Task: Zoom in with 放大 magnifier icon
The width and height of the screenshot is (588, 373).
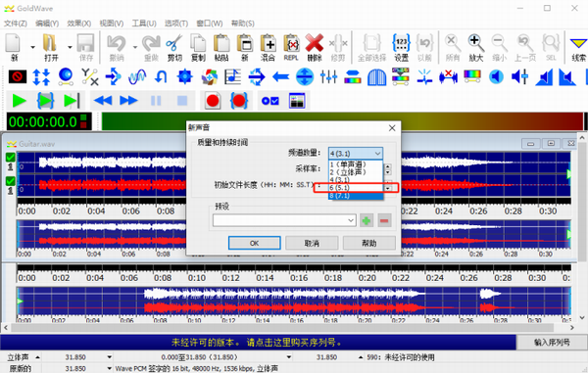Action: click(x=475, y=47)
